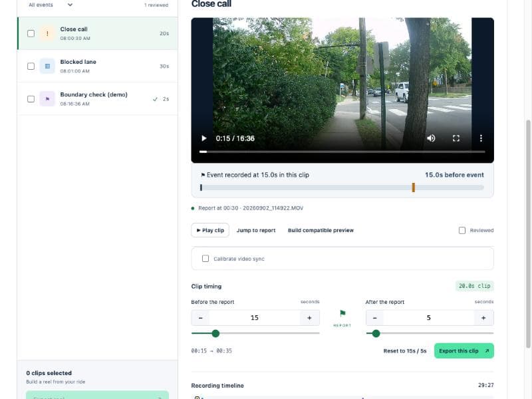Viewport: 532px width, 399px height.
Task: Click the 00:15 → 00:35 range text
Action: click(211, 351)
